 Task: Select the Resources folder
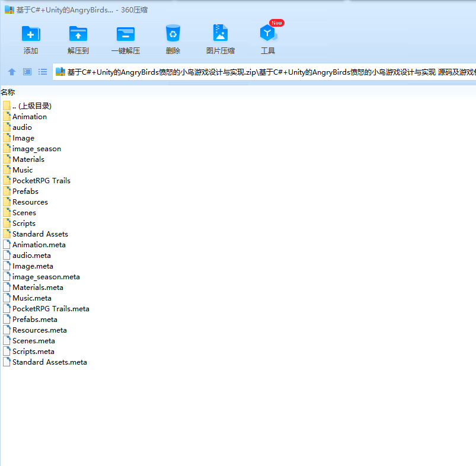25,202
